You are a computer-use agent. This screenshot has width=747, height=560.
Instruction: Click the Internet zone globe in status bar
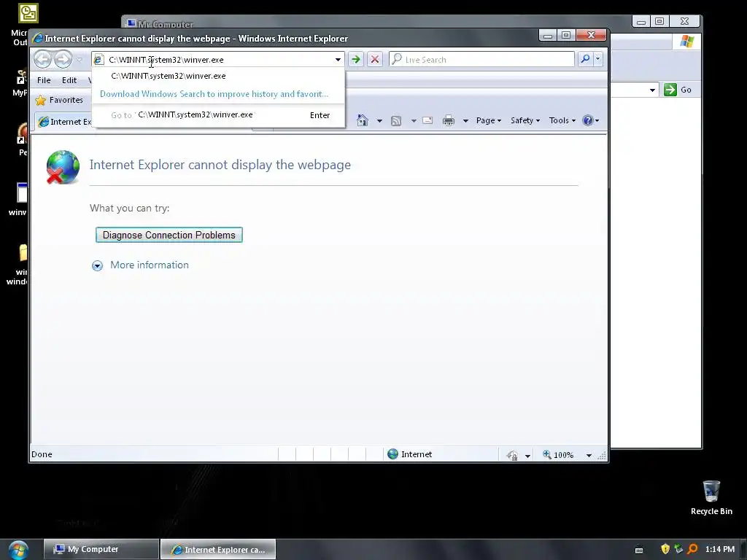click(x=392, y=454)
